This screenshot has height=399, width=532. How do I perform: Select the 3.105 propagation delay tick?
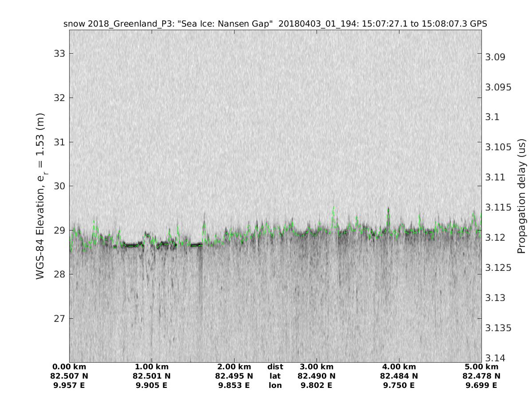click(x=498, y=147)
